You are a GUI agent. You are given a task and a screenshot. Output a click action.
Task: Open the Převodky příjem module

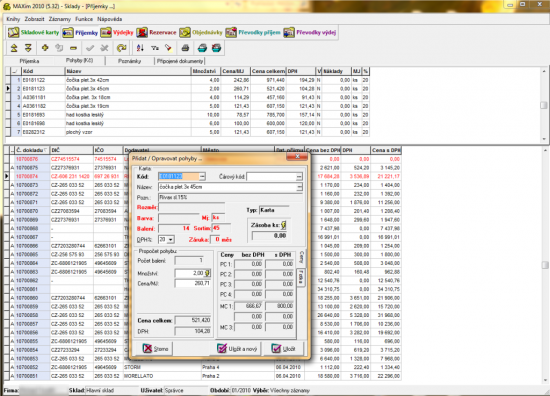[x=253, y=33]
